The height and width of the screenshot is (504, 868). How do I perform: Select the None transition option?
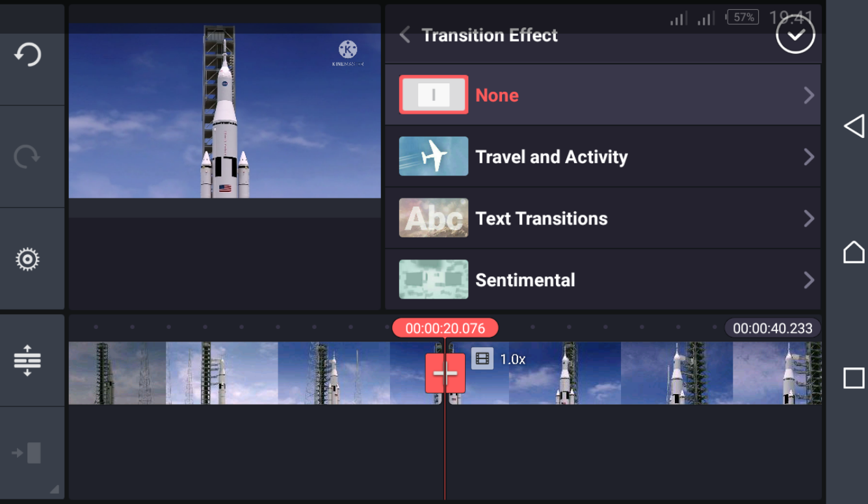pyautogui.click(x=497, y=95)
